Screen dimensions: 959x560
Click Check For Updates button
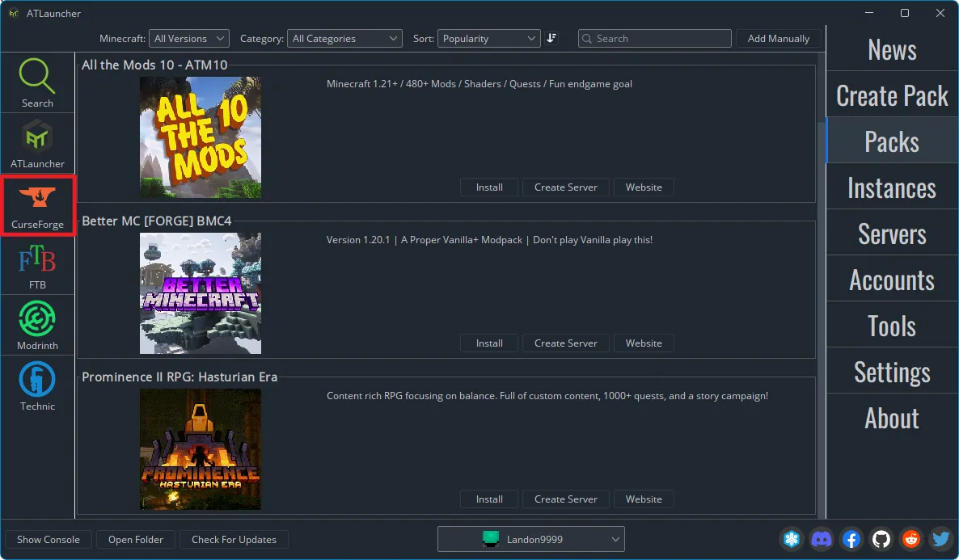click(x=234, y=539)
